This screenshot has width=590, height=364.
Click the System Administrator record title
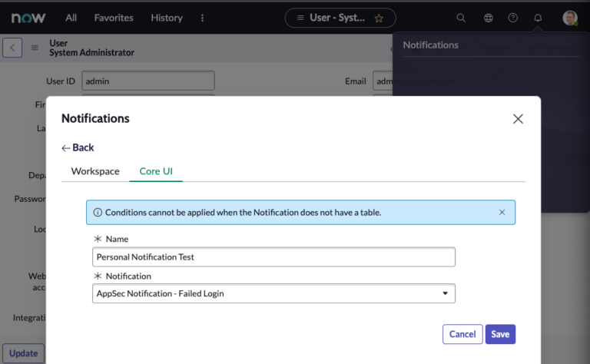tap(92, 53)
